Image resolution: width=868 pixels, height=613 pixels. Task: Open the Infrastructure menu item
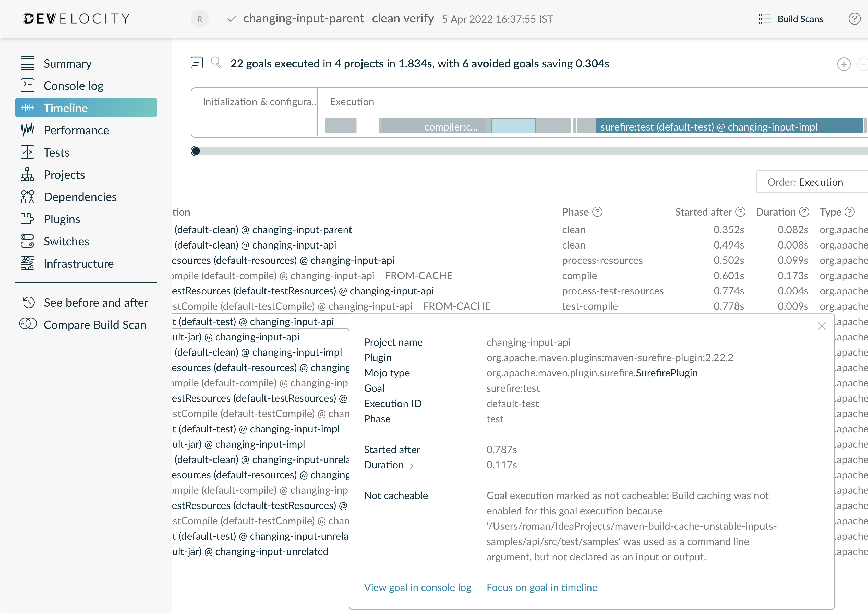coord(78,264)
